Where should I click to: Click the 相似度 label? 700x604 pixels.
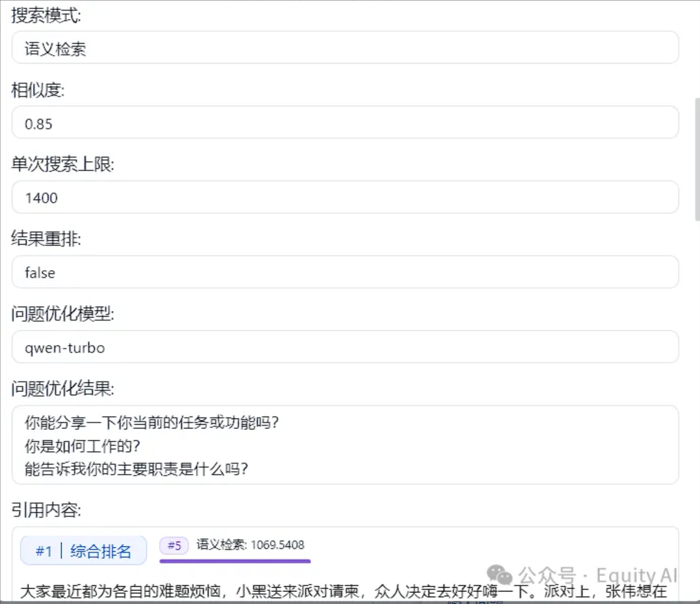click(x=38, y=90)
